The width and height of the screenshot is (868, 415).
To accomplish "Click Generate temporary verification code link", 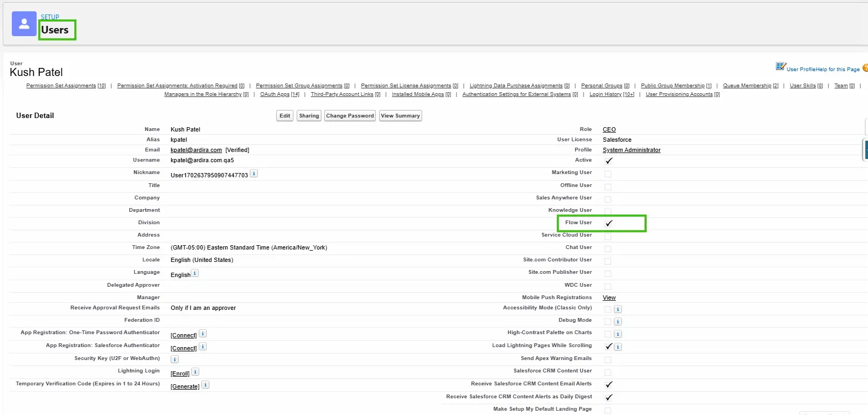I will [185, 386].
